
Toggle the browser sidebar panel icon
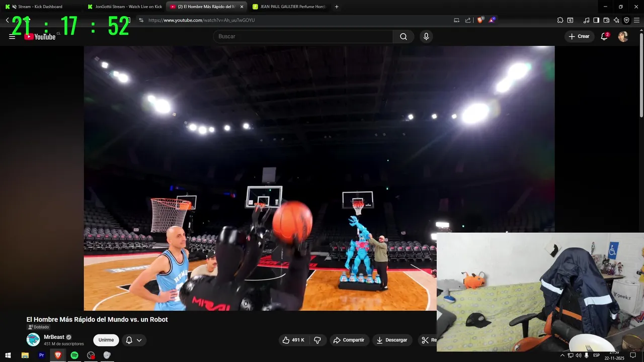point(596,20)
